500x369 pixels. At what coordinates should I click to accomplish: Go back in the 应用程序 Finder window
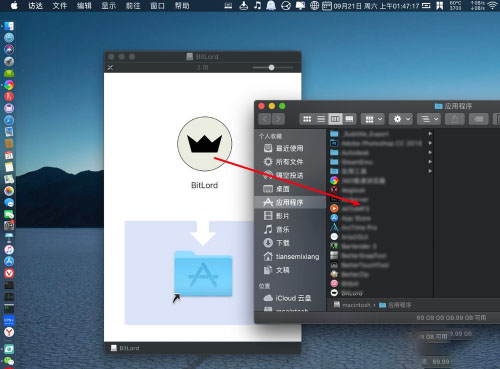(265, 119)
